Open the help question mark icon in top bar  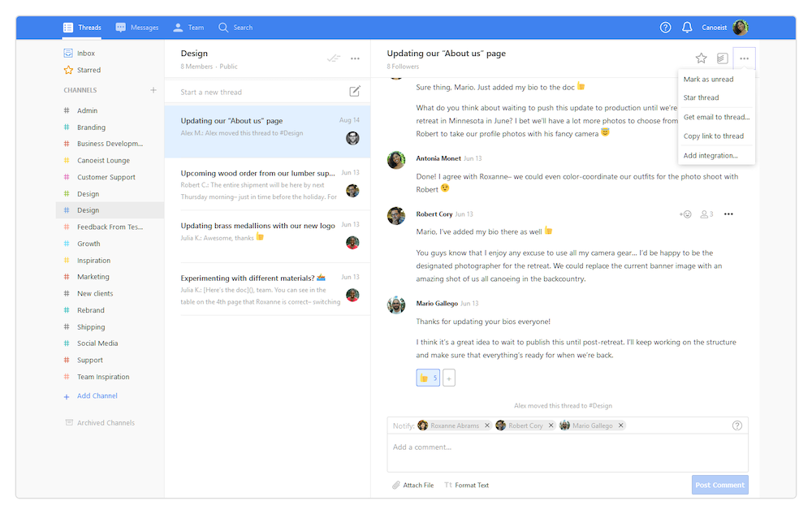[x=666, y=28]
